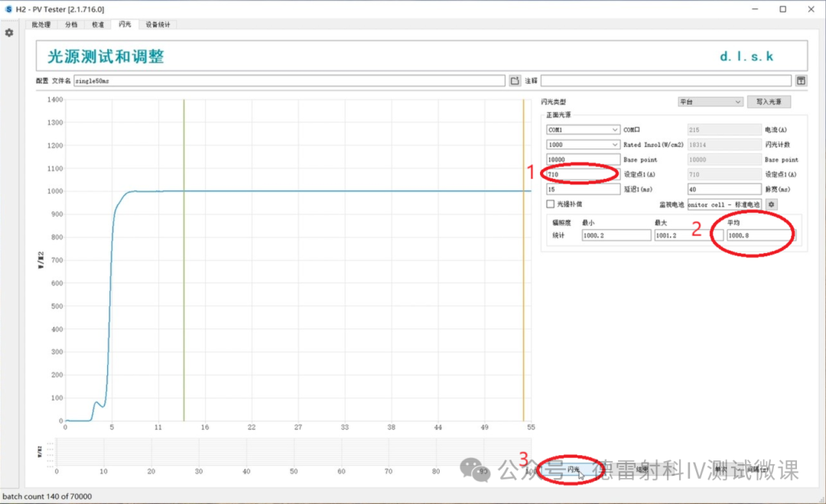Expand the 闪光类型 dropdown showing 平台

tap(710, 102)
